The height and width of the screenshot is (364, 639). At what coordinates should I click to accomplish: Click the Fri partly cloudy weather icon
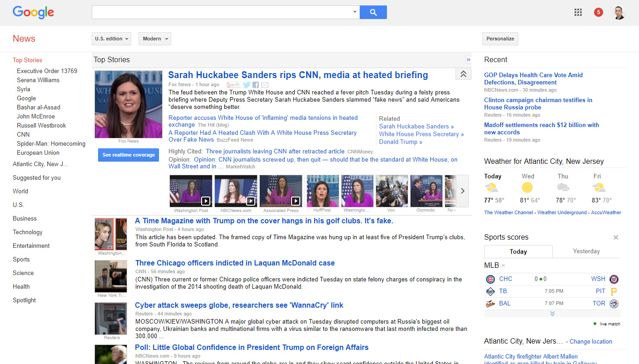(x=599, y=187)
